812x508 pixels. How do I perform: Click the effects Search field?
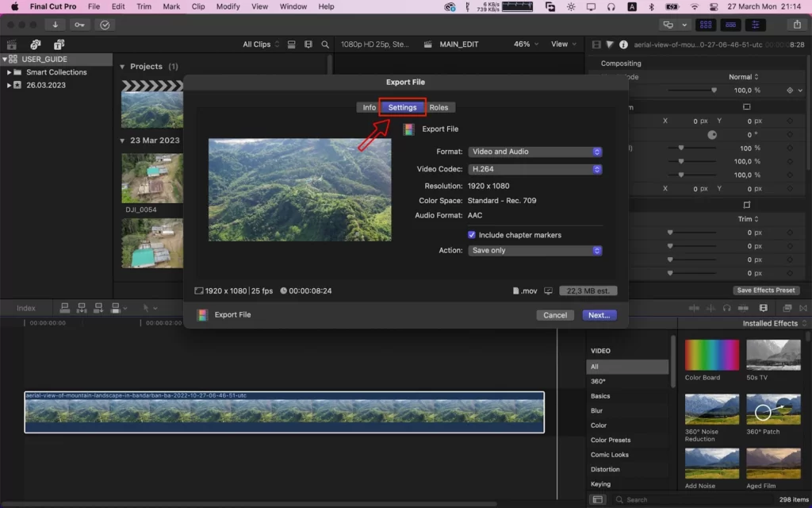click(x=694, y=500)
